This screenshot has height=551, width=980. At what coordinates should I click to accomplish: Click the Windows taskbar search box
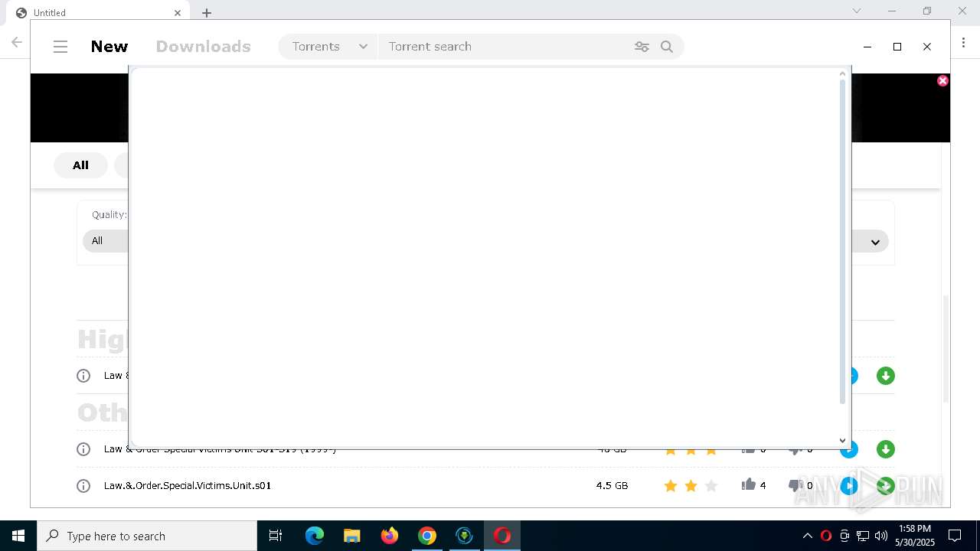pos(147,536)
